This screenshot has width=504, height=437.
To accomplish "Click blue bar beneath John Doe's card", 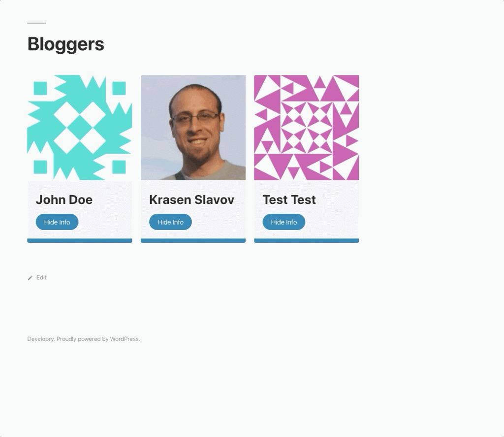I will [80, 241].
